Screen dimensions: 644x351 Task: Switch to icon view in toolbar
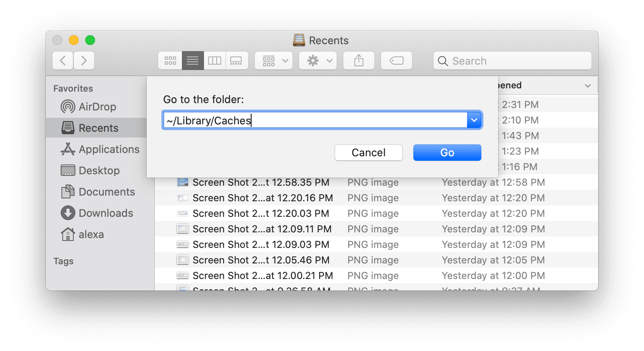point(170,61)
